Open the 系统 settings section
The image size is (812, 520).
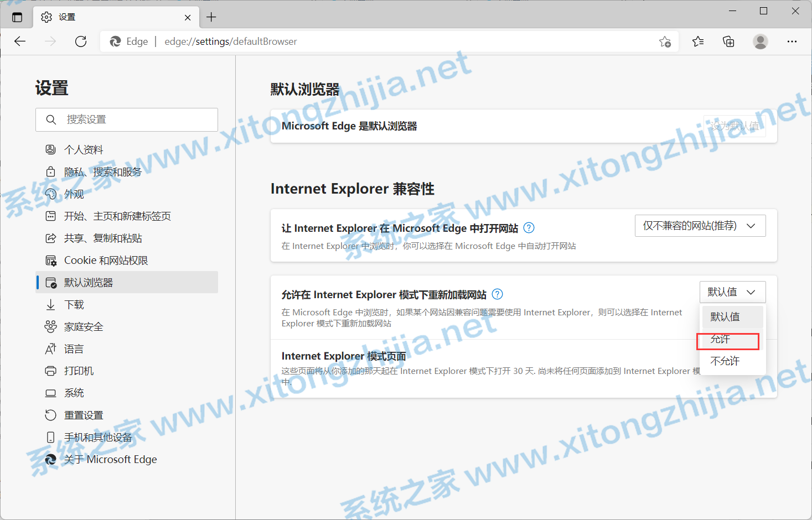pyautogui.click(x=75, y=393)
